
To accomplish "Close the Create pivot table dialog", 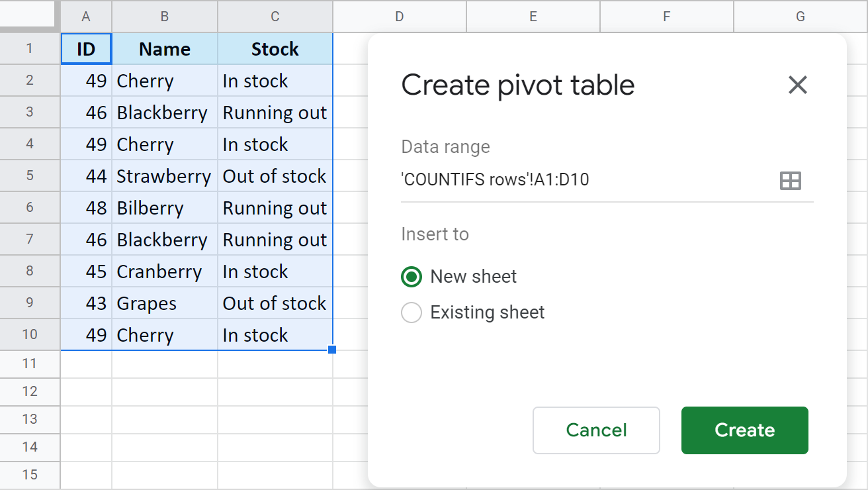I will point(797,85).
